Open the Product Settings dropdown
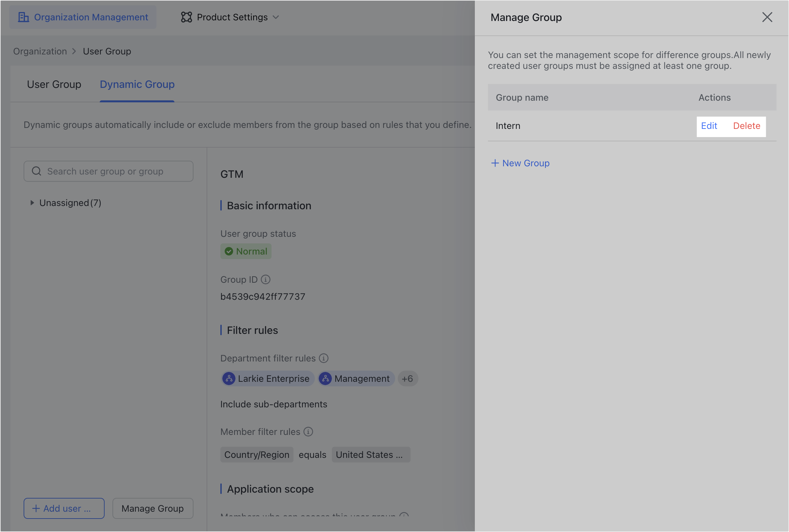789x532 pixels. point(276,17)
